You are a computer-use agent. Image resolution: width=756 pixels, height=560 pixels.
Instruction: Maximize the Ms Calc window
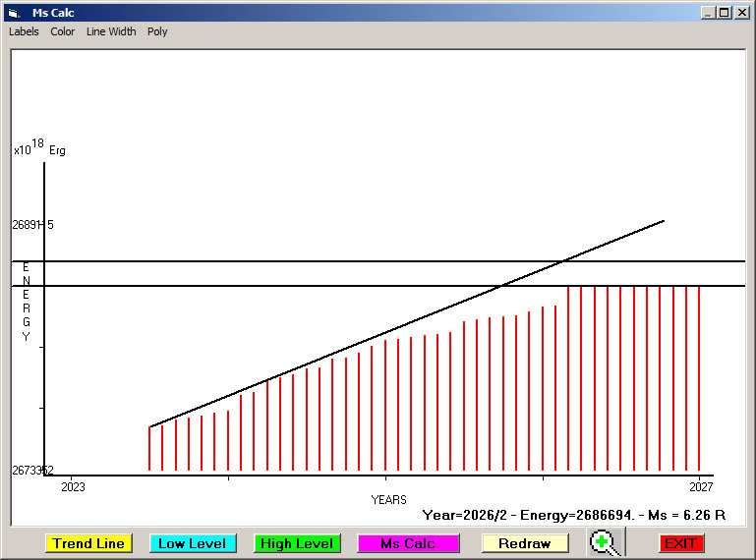(x=725, y=13)
